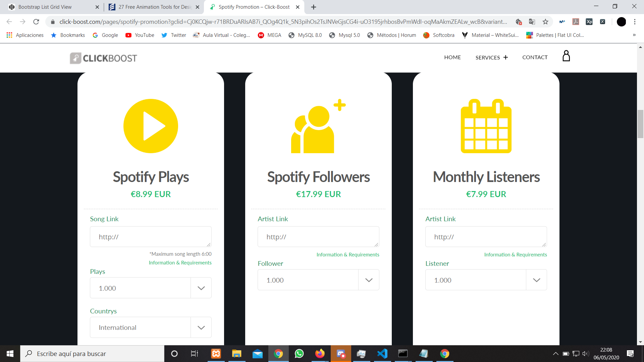Viewport: 644px width, 362px height.
Task: Open Information & Requirements under Spotify Followers
Action: [348, 255]
